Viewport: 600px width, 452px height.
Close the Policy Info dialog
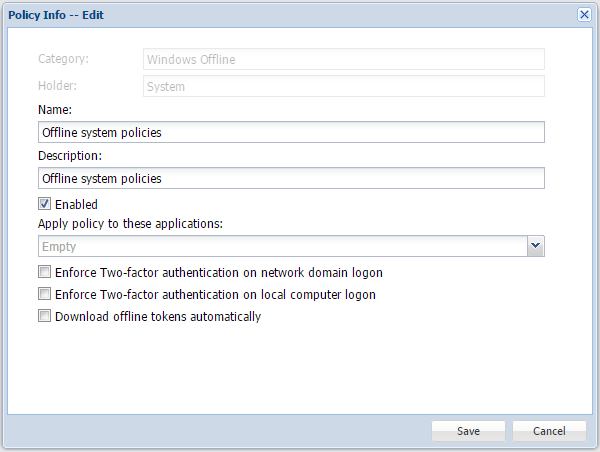pyautogui.click(x=584, y=15)
